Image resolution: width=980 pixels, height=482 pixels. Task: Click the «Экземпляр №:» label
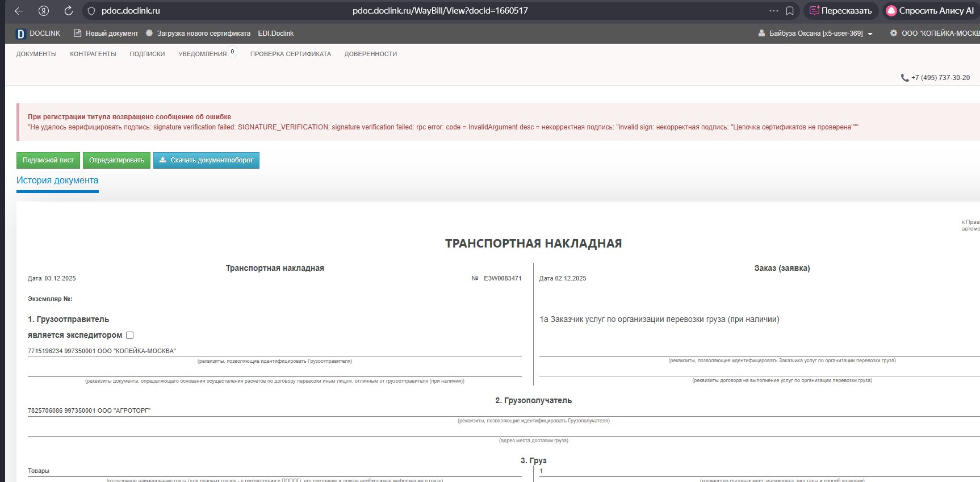(50, 299)
